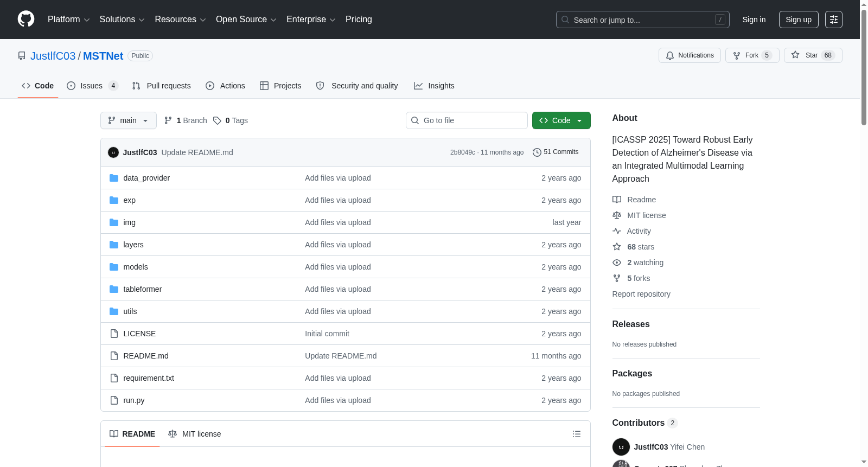Click the utils folder icon
The height and width of the screenshot is (467, 868).
pos(114,311)
